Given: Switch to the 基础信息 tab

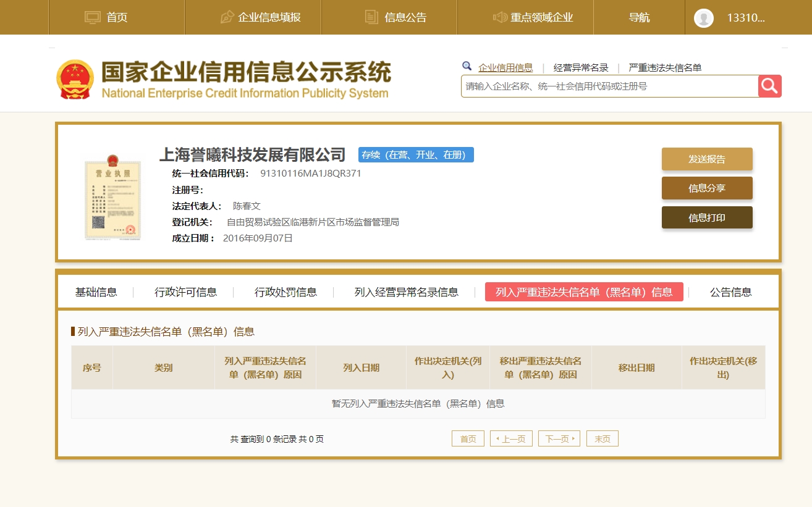Looking at the screenshot, I should [96, 292].
